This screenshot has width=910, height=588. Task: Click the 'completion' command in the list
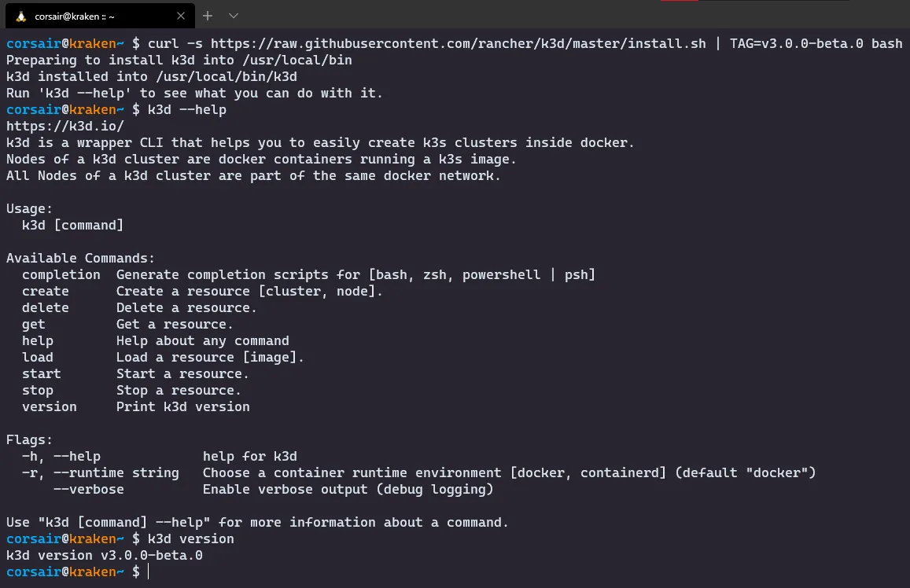(x=61, y=274)
